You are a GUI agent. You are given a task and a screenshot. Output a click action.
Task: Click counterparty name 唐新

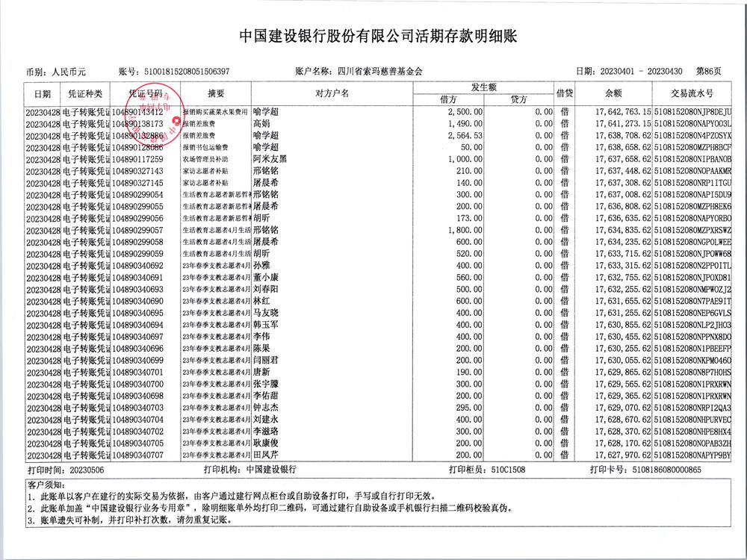(261, 372)
